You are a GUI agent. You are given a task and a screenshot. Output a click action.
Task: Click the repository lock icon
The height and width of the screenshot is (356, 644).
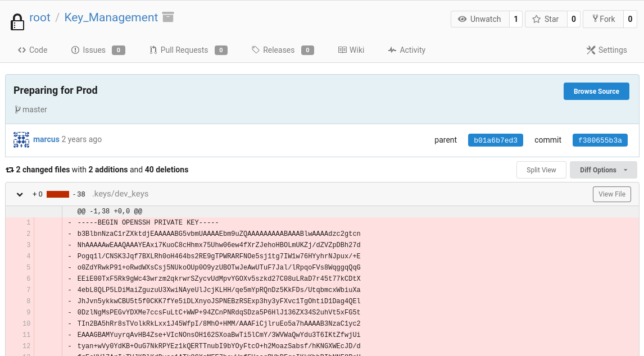coord(17,22)
